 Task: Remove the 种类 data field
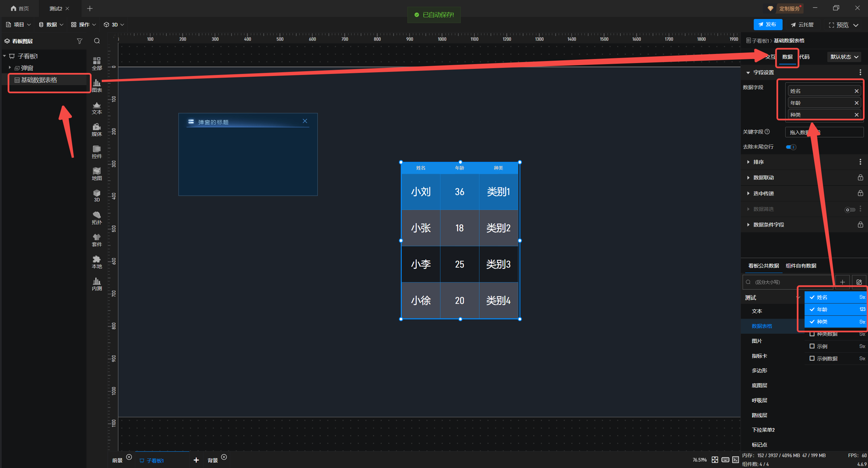tap(856, 115)
